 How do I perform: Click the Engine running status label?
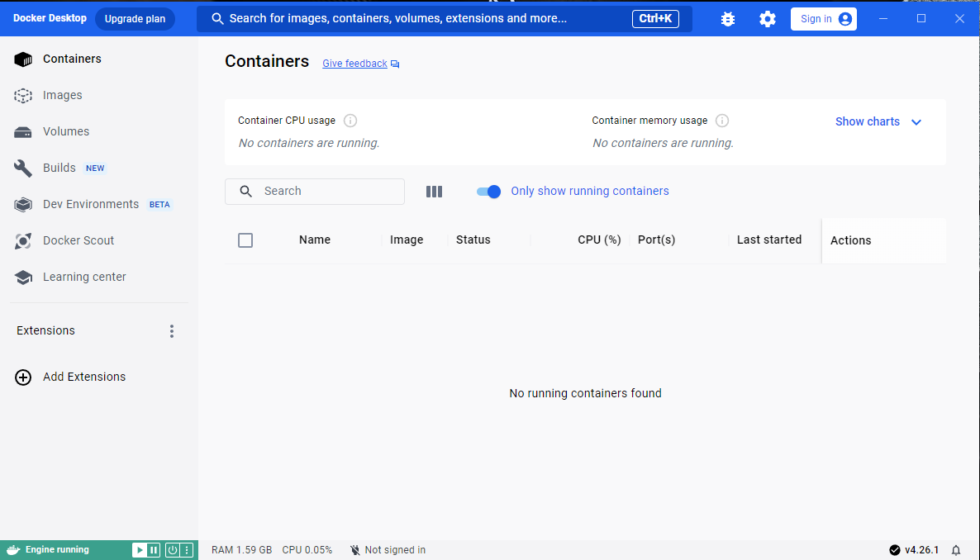tap(57, 550)
